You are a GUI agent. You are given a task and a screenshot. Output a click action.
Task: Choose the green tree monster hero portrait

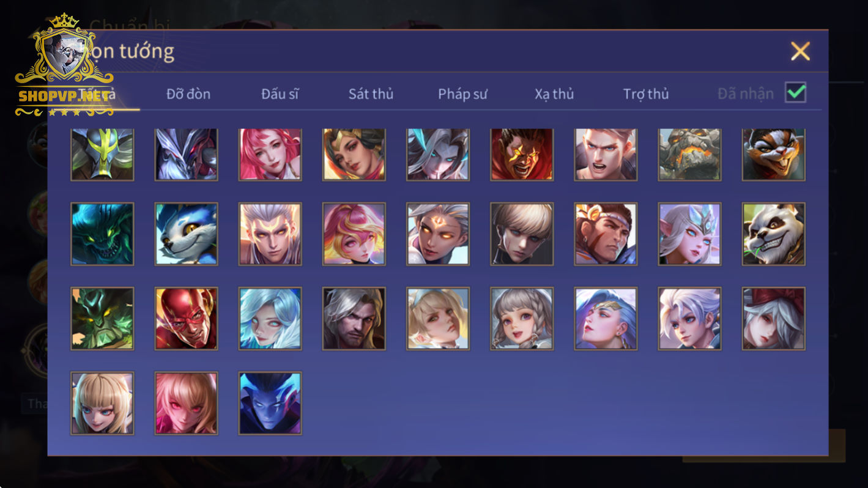click(x=102, y=318)
